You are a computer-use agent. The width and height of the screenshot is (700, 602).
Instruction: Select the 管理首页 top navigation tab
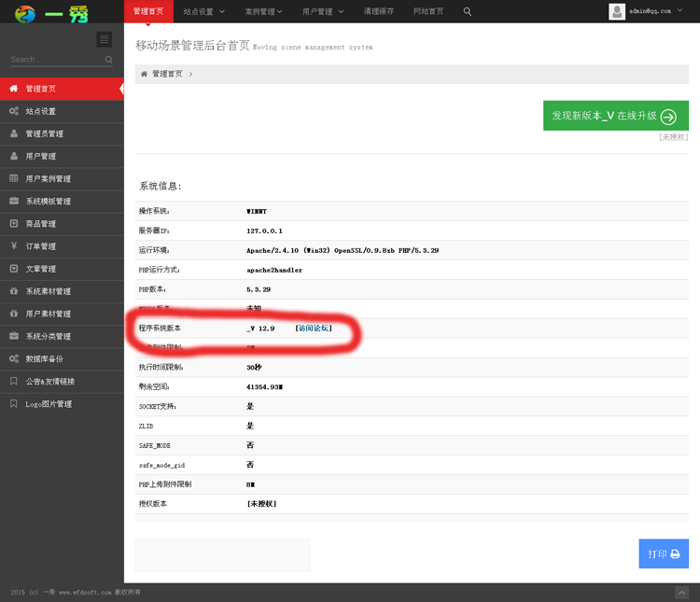tap(148, 11)
